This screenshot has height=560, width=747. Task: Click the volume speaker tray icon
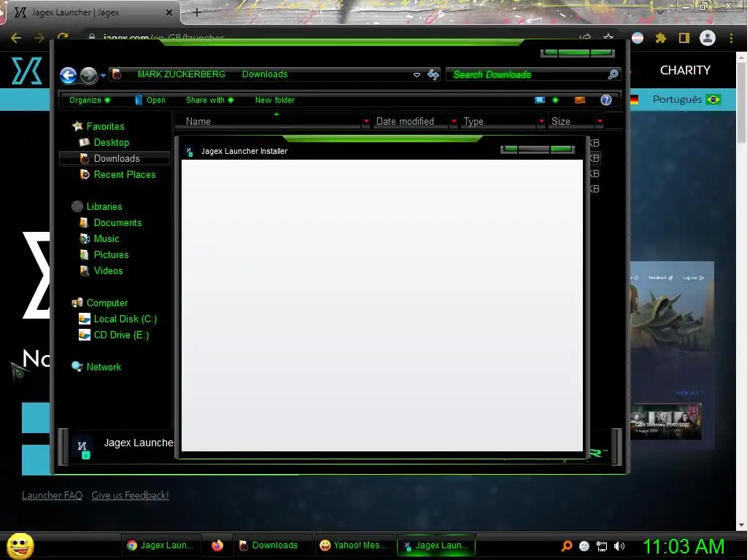click(619, 546)
